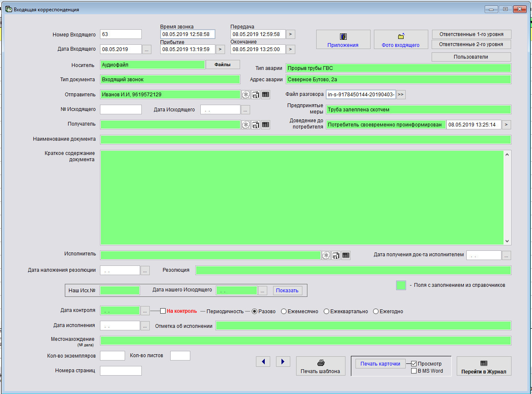Uncheck the Просмотр checkbox
This screenshot has width=532, height=394.
(414, 363)
